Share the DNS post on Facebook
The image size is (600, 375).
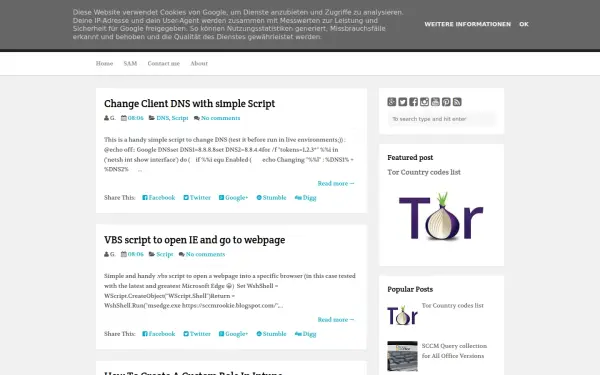159,198
